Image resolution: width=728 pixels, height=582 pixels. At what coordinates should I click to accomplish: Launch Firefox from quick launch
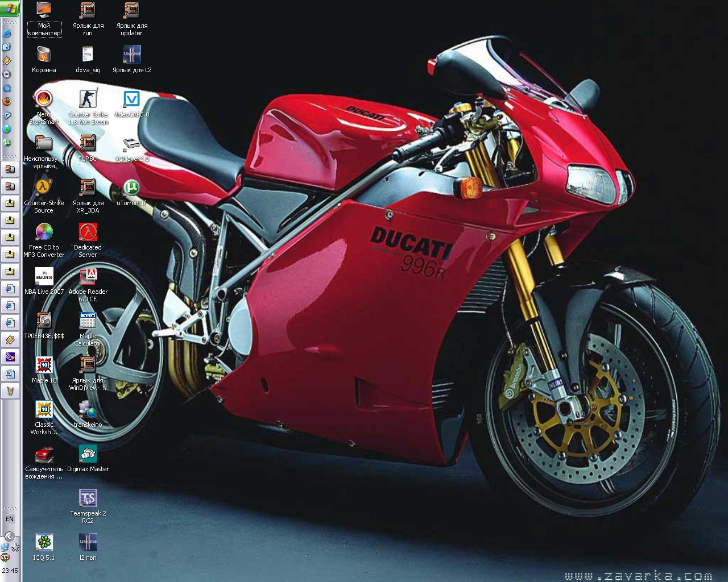(7, 101)
